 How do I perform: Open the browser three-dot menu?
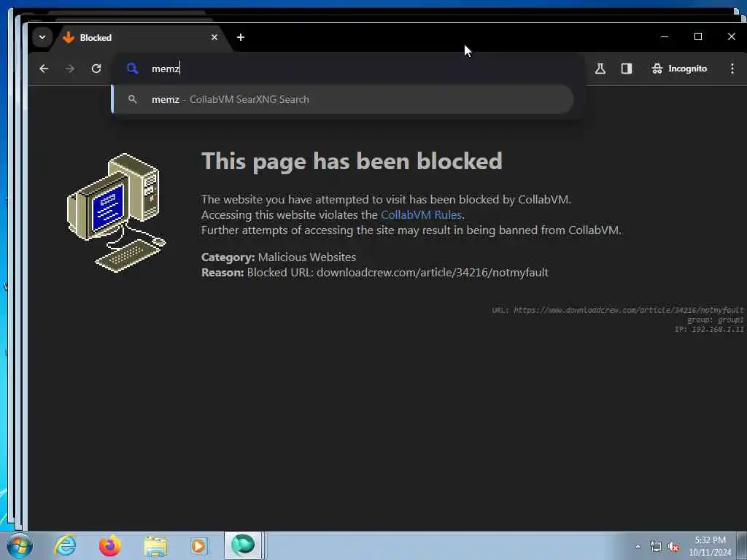tap(732, 69)
